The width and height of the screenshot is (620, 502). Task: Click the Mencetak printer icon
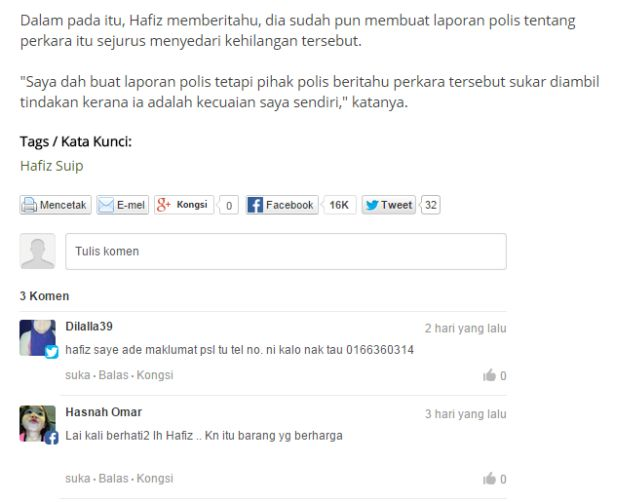pyautogui.click(x=29, y=205)
